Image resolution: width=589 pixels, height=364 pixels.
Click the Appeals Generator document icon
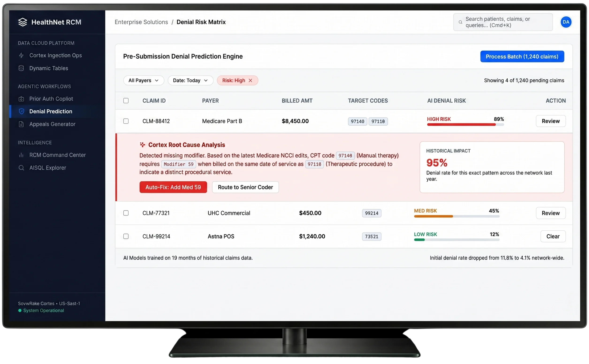(x=21, y=124)
